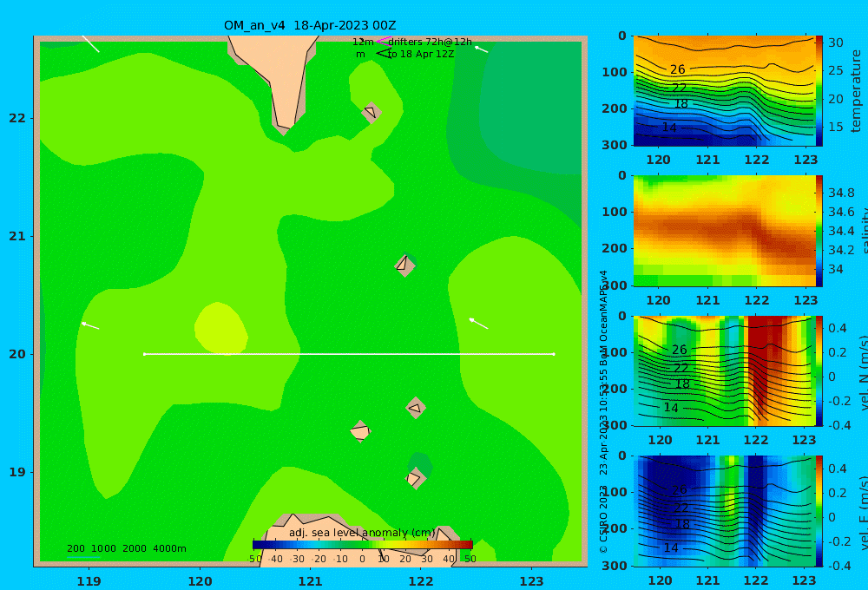Click latitude label '22' on the map axis

pos(17,119)
